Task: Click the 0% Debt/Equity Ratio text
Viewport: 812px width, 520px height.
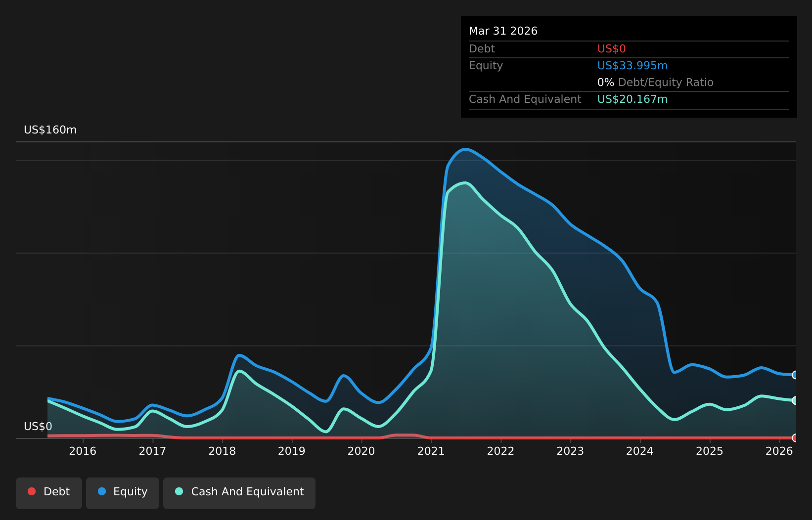Action: (x=655, y=83)
